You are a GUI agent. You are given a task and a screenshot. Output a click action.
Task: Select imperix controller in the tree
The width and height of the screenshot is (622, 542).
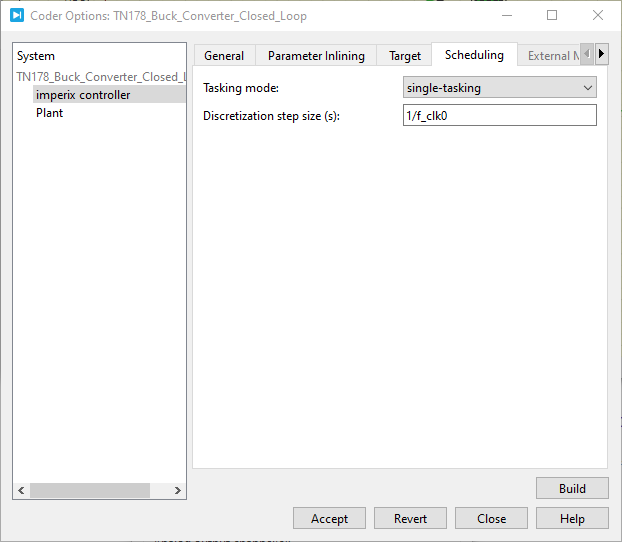tap(83, 95)
